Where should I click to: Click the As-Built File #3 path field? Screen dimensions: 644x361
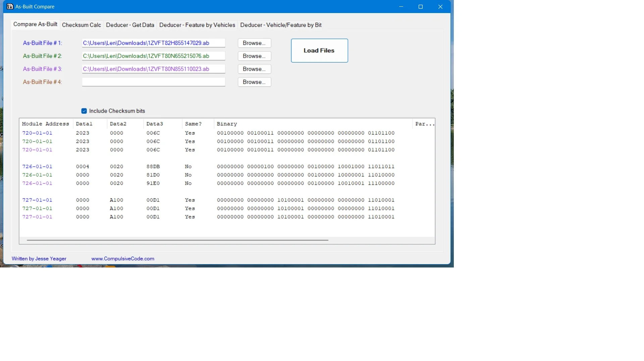[x=154, y=69]
